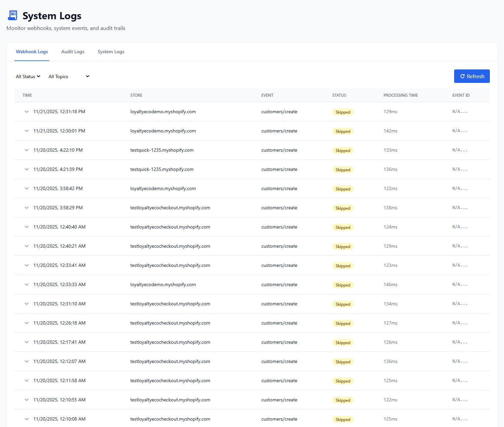Click the refresh icon inside the Refresh button
The width and height of the screenshot is (504, 427).
tap(463, 76)
